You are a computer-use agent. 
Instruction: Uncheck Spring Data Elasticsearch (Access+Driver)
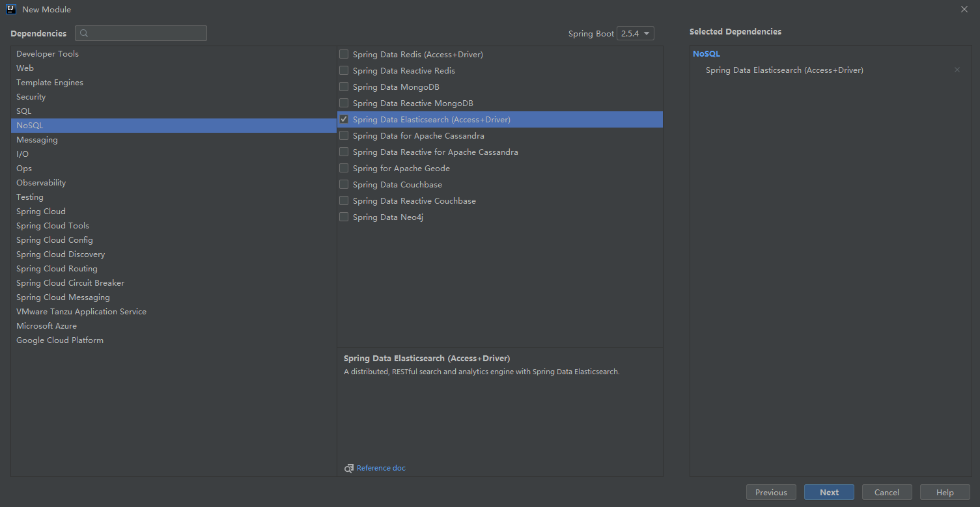tap(344, 119)
